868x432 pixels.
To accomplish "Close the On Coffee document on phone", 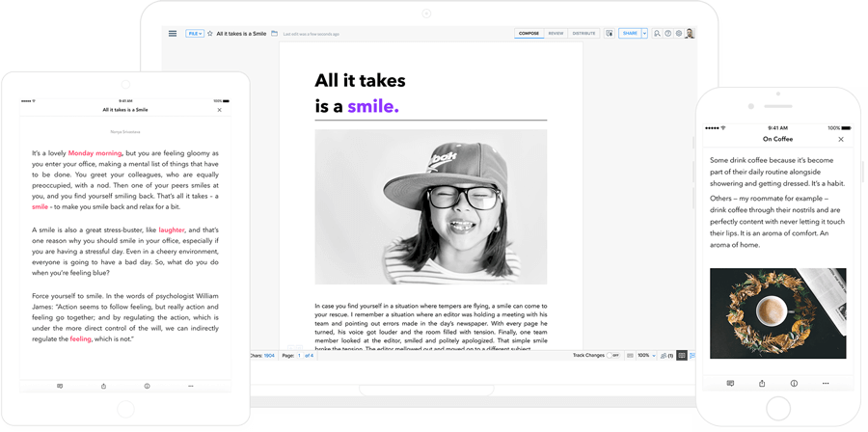I will click(x=841, y=140).
